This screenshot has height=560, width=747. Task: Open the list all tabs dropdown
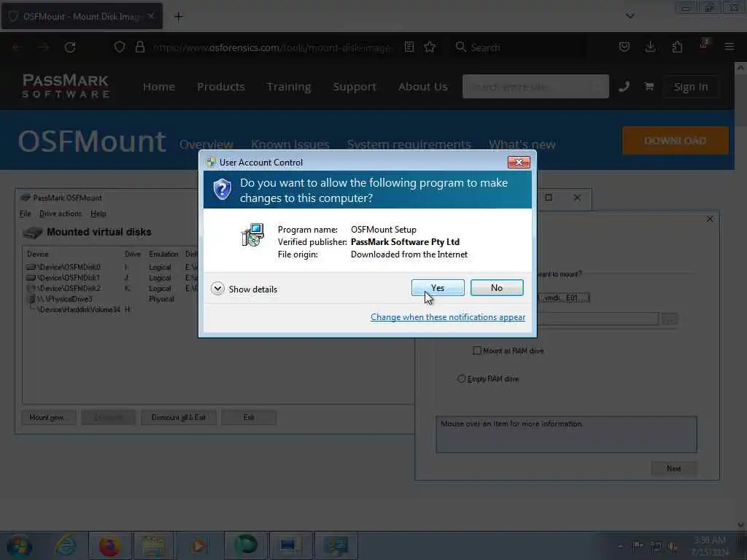pos(630,16)
